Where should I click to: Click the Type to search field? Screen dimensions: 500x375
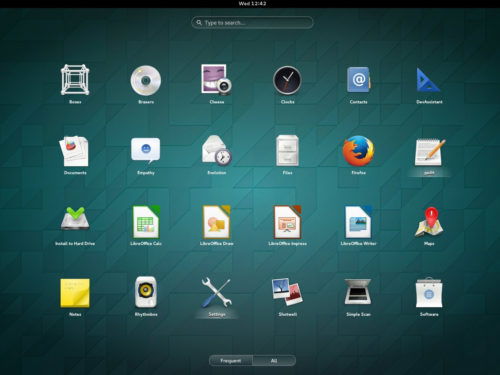[252, 23]
